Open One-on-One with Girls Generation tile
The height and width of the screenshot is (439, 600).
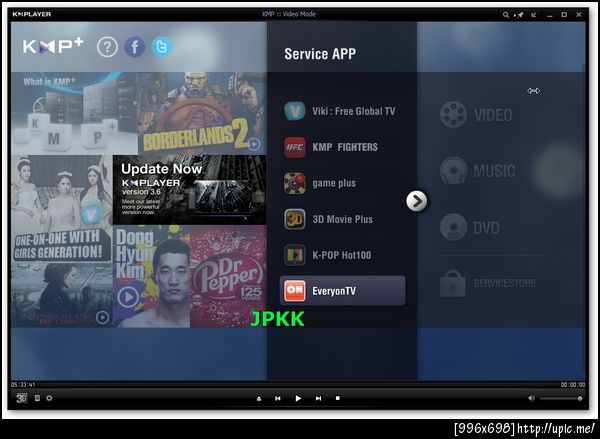(62, 209)
